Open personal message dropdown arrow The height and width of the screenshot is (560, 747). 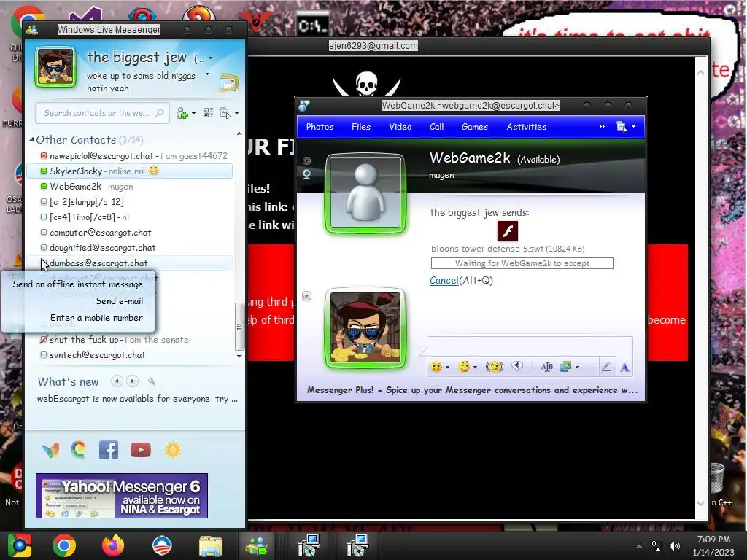[x=207, y=74]
